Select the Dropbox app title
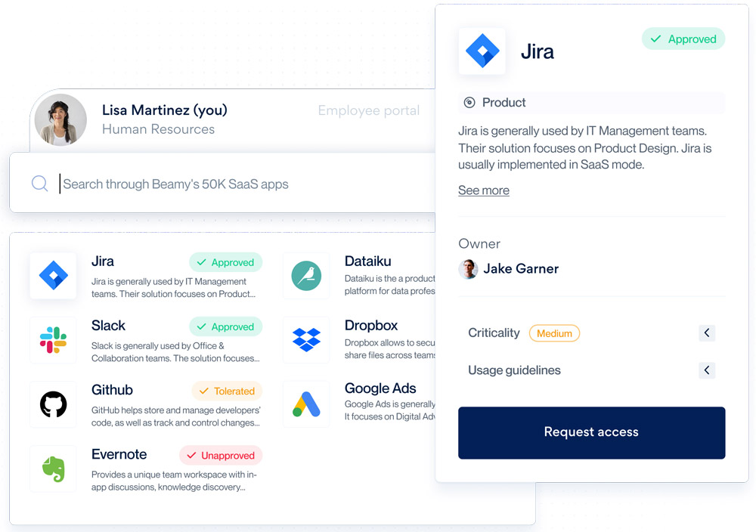This screenshot has width=756, height=532. 371,325
